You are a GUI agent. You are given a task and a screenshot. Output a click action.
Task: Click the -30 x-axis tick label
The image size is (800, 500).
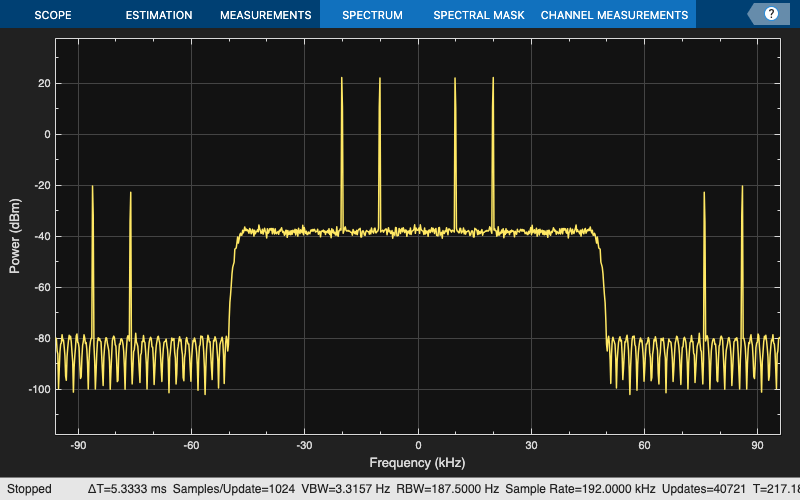pyautogui.click(x=305, y=445)
